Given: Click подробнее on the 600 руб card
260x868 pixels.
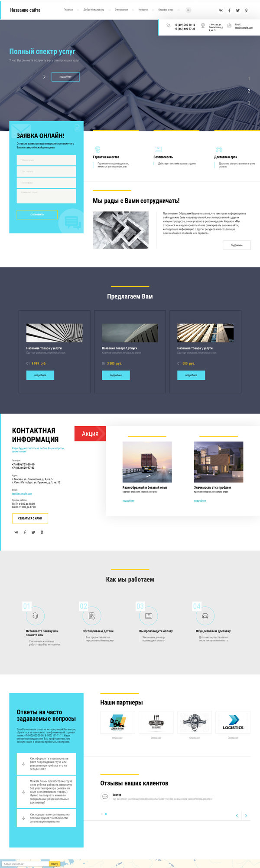Looking at the screenshot, I should 191,375.
